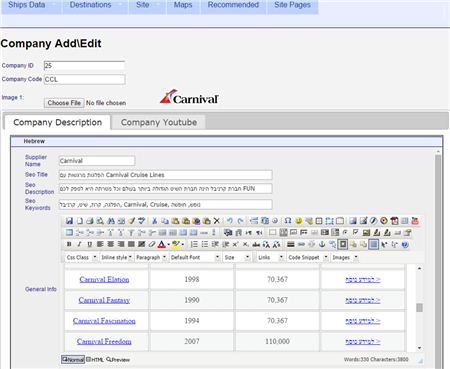This screenshot has height=369, width=450.
Task: Click the 1998 year cell
Action: click(x=192, y=279)
